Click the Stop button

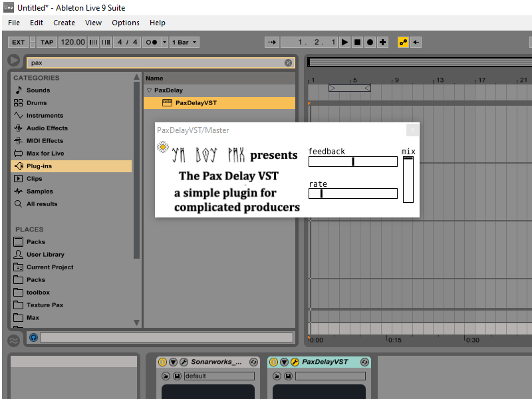[x=357, y=43]
